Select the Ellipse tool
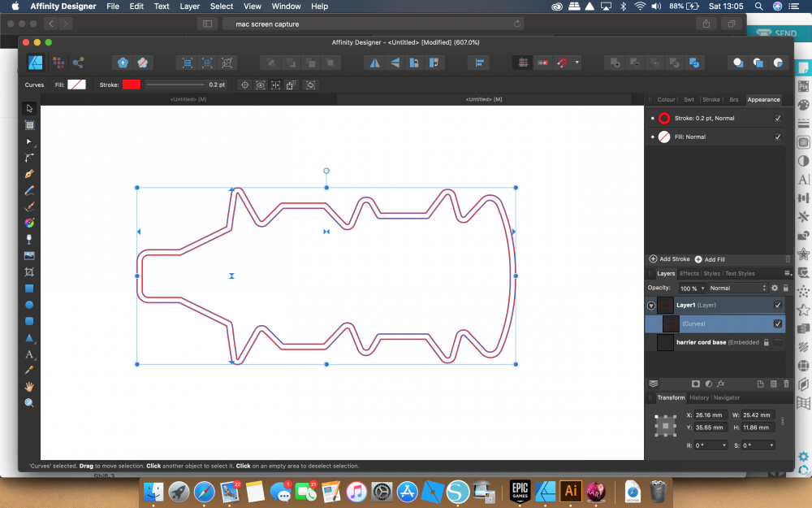The image size is (812, 508). click(29, 304)
